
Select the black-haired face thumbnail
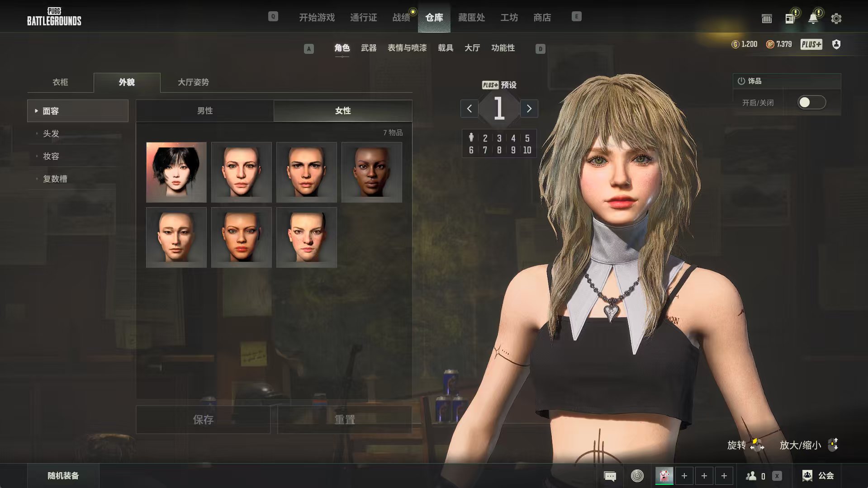pos(176,172)
